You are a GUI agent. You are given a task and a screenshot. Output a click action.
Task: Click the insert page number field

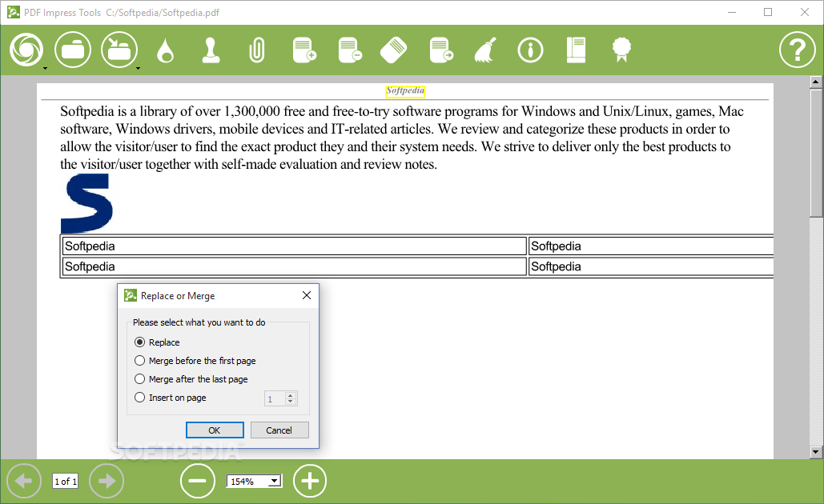pos(275,399)
